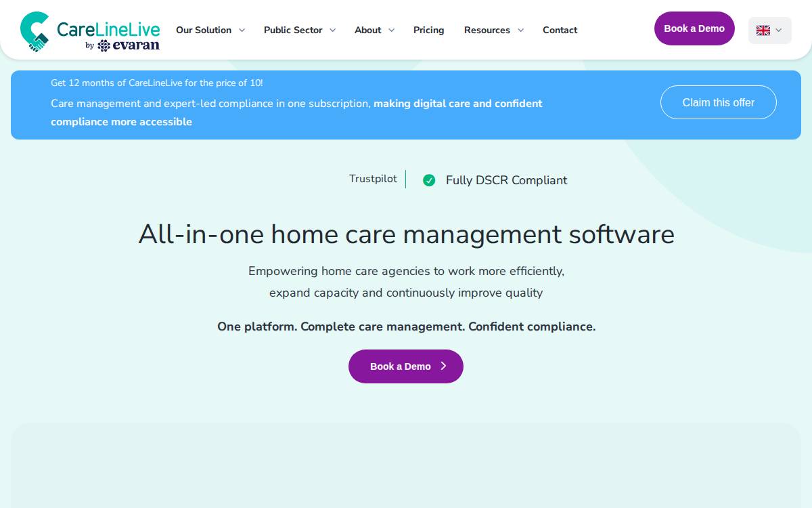Open the Resources menu
The height and width of the screenshot is (508, 812).
tap(487, 30)
